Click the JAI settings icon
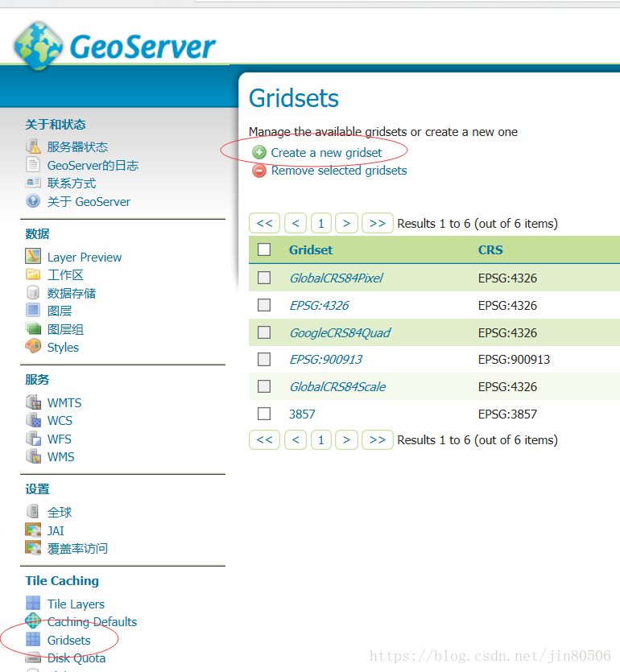 tap(33, 530)
